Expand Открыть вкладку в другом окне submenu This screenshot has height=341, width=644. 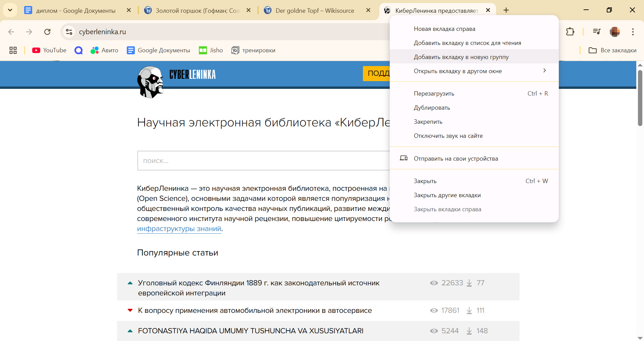(x=474, y=71)
